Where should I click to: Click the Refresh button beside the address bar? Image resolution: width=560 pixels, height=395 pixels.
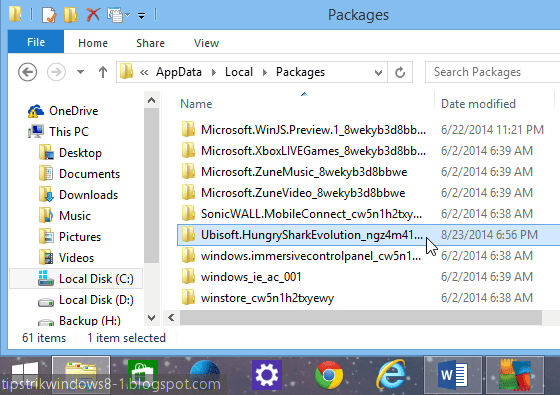(x=400, y=72)
